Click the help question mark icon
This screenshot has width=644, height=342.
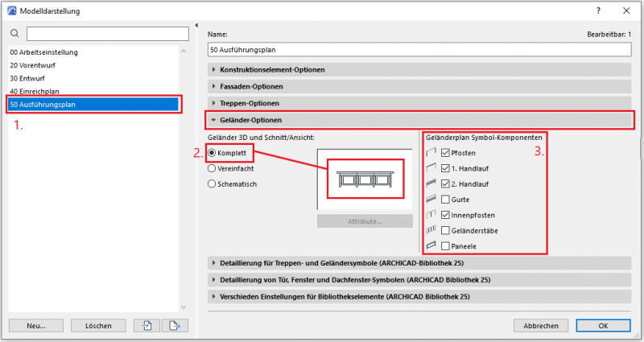[597, 10]
